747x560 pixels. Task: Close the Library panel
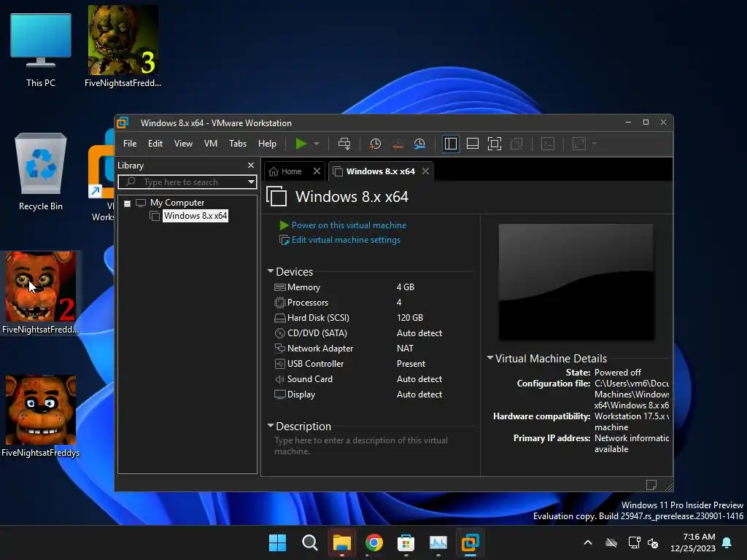251,166
